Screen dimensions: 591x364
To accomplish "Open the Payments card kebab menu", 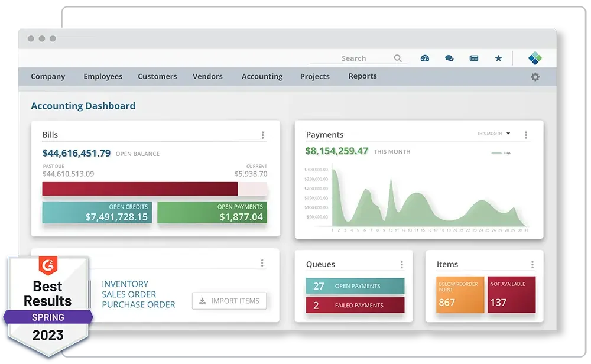I will (x=526, y=135).
